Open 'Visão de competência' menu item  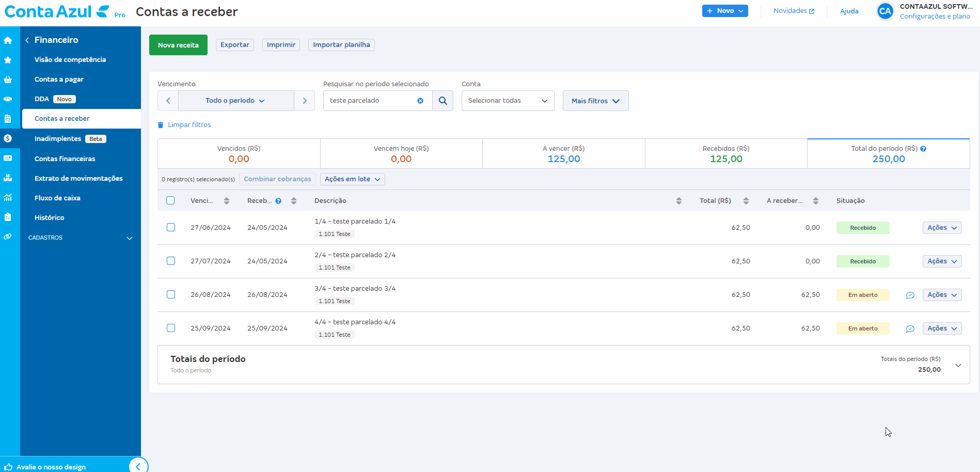pyautogui.click(x=70, y=60)
